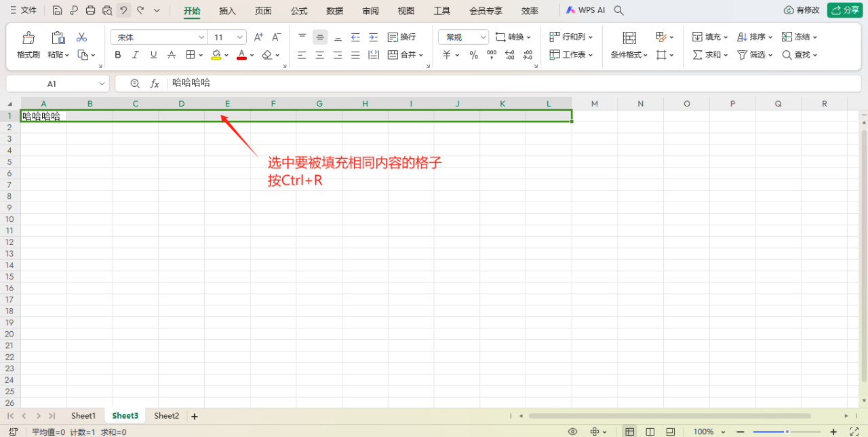Center text horizontally
Screen dimensions: 868x437
click(320, 55)
